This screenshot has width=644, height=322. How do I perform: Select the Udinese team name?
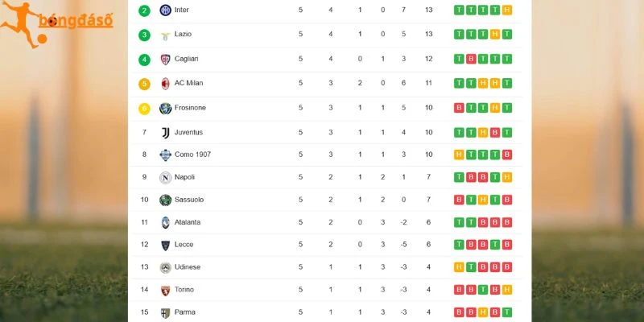[x=188, y=267]
